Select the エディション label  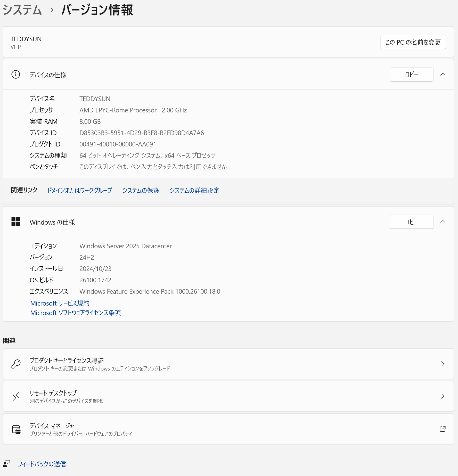pyautogui.click(x=43, y=246)
